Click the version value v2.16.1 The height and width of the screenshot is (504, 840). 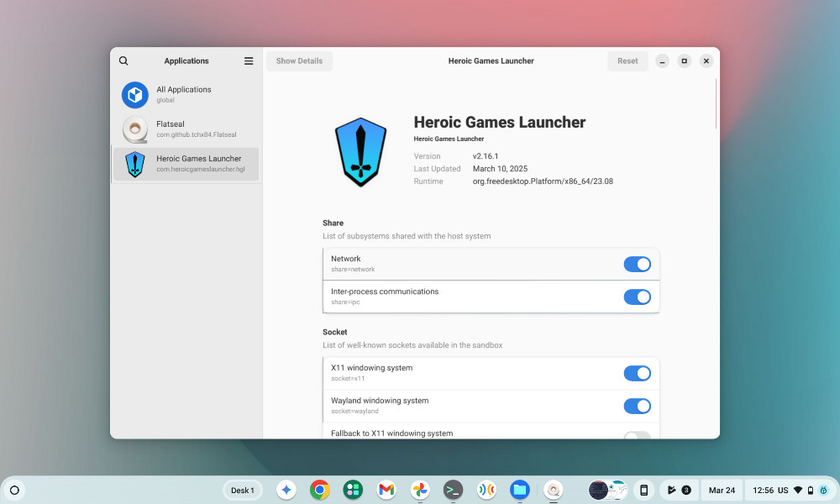(x=486, y=156)
